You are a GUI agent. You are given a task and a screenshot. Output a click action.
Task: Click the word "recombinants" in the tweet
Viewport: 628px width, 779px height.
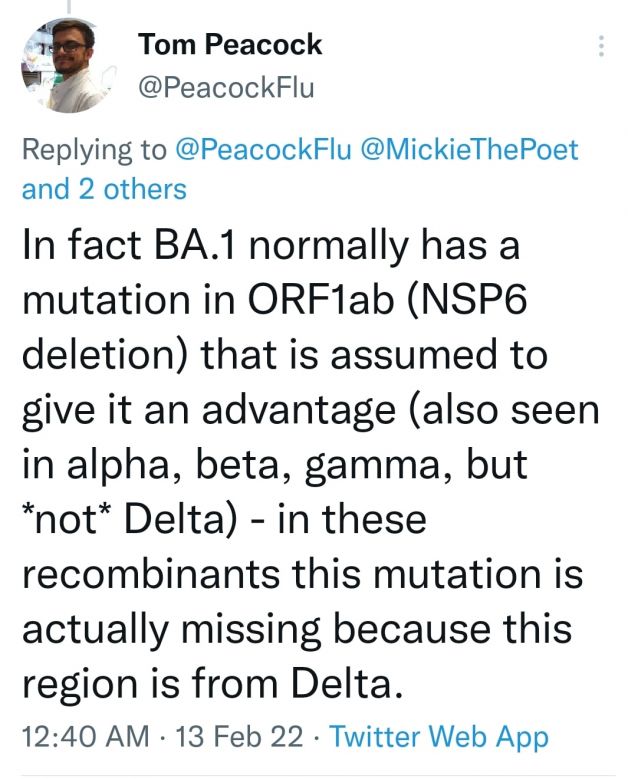click(x=151, y=573)
